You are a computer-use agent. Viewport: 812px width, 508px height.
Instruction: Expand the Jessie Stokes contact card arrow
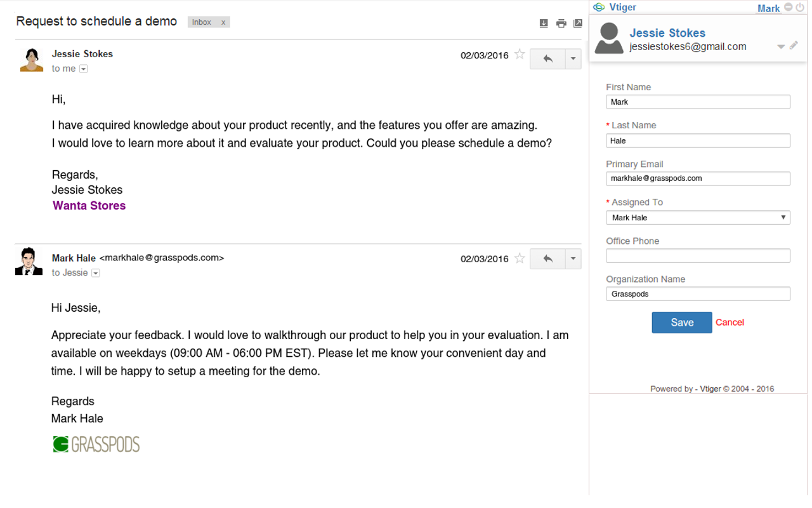pyautogui.click(x=781, y=46)
